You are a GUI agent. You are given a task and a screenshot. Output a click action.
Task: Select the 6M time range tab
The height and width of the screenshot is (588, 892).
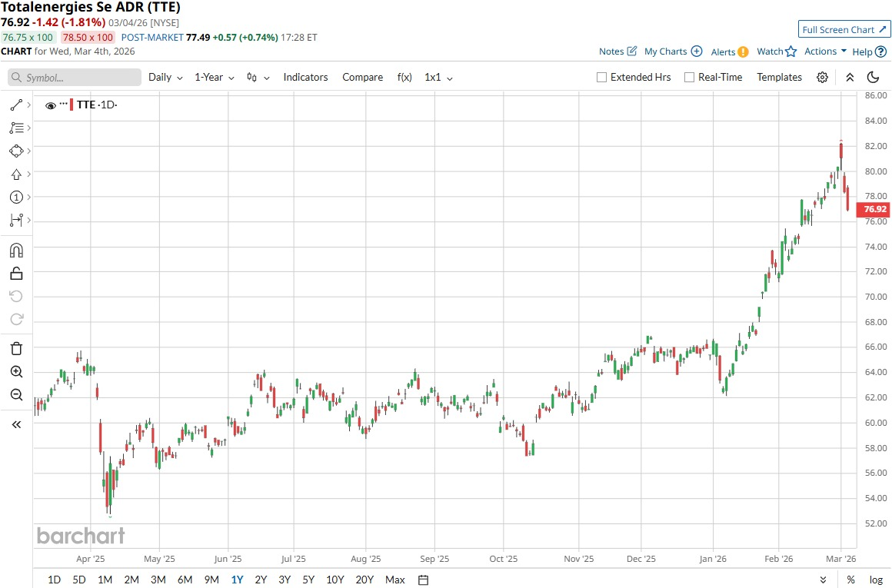pos(185,580)
